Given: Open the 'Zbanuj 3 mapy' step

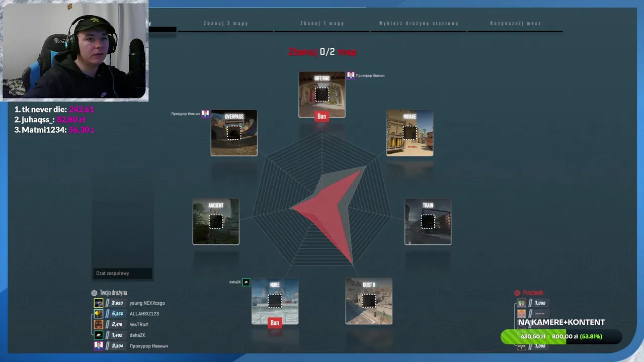Looking at the screenshot, I should [225, 24].
